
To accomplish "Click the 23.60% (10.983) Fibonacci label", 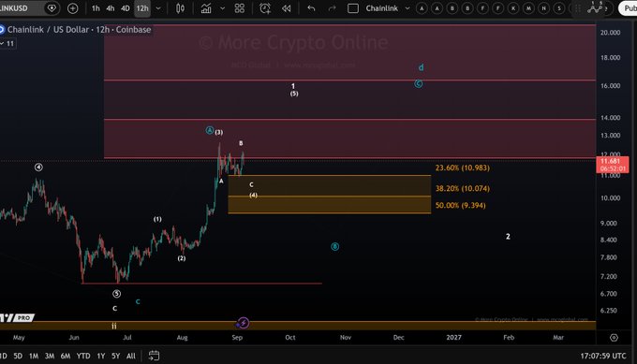I will [463, 167].
